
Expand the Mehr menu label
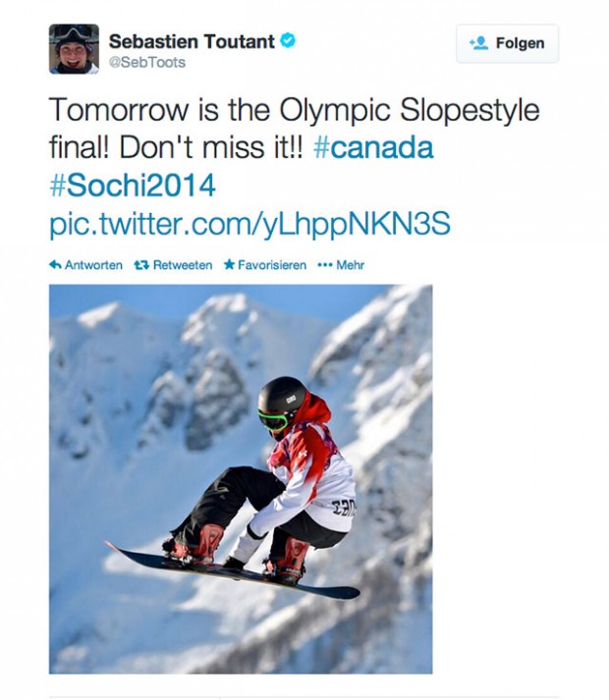click(351, 265)
